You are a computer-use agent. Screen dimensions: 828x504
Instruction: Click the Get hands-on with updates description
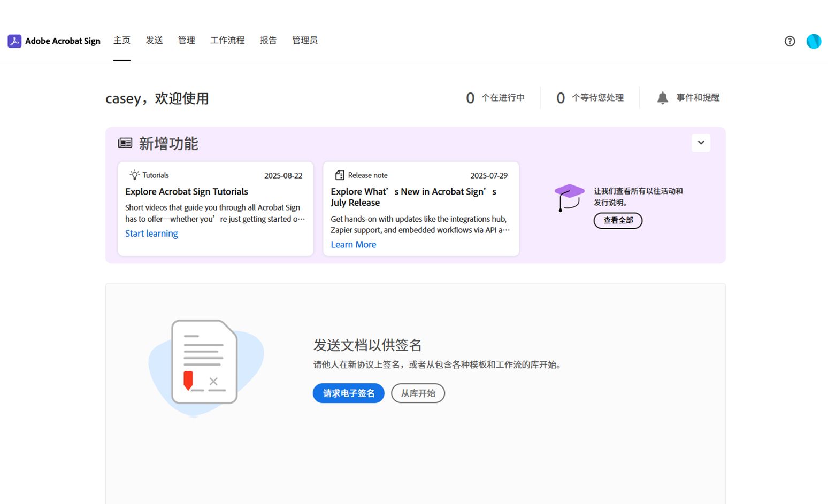tap(420, 224)
